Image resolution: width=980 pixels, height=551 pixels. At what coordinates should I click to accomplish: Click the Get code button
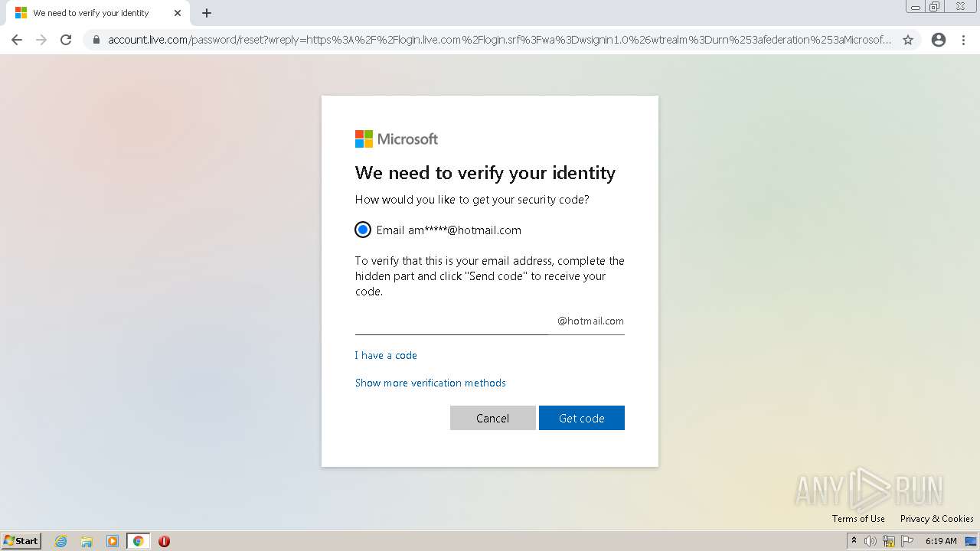(x=582, y=418)
